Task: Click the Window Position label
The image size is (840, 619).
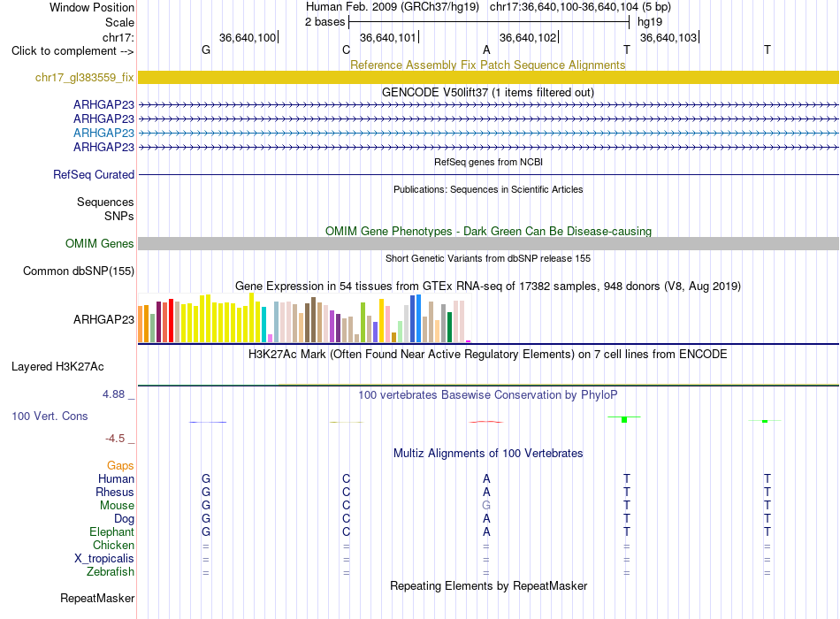Action: click(x=92, y=7)
